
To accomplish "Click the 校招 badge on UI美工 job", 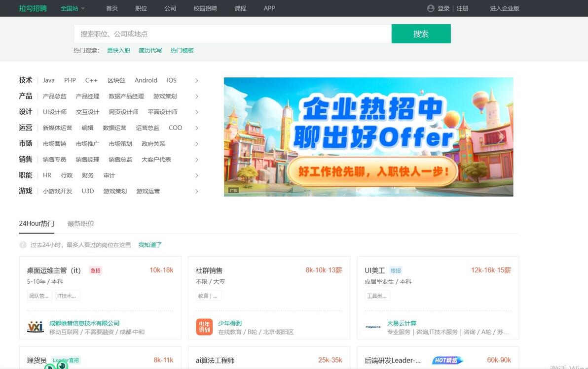I will click(396, 270).
